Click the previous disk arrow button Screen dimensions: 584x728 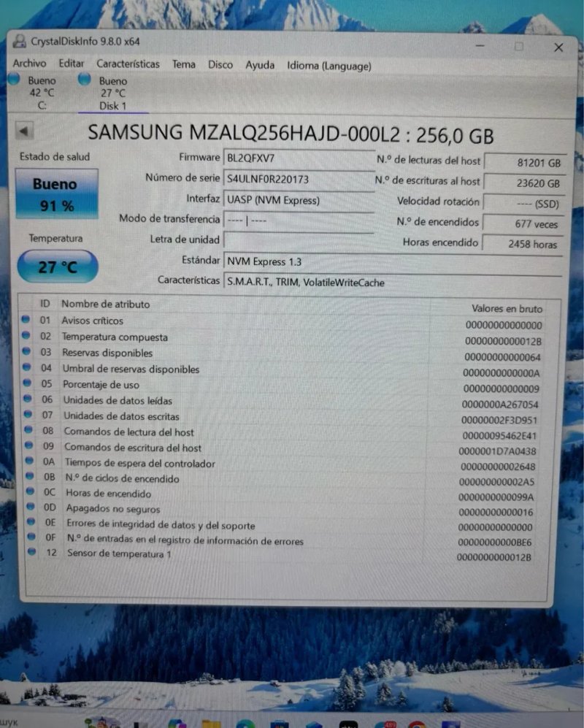coord(24,131)
